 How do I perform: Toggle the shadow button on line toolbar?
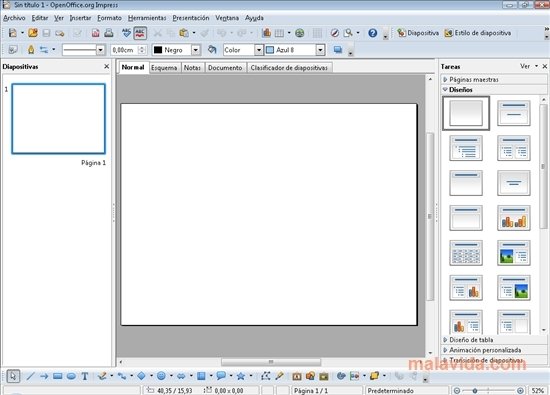tap(338, 50)
